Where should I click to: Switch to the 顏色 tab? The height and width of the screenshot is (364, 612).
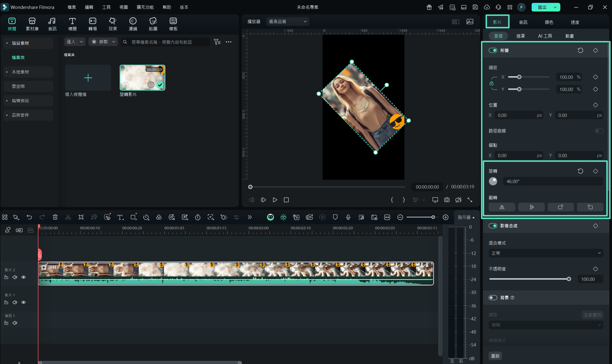(549, 22)
